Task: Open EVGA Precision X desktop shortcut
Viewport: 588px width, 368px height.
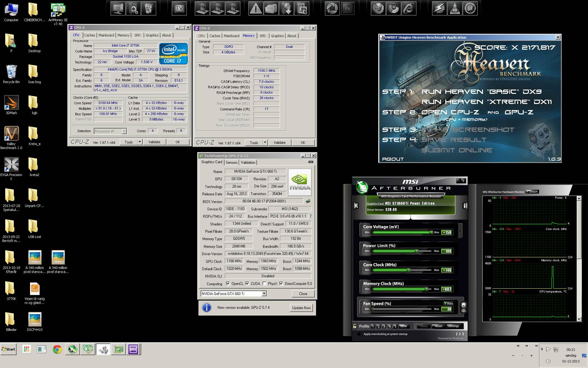Action: [x=11, y=169]
